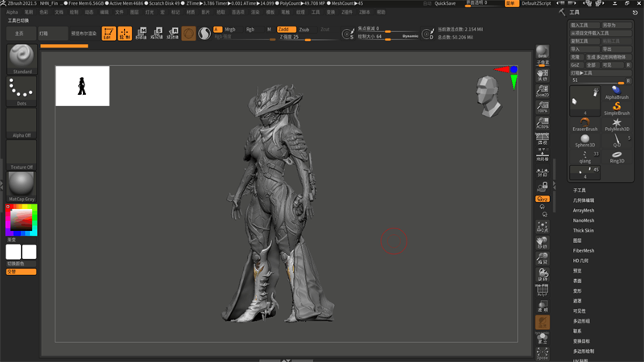Choose the MatCap Gray material sphere

tap(22, 183)
